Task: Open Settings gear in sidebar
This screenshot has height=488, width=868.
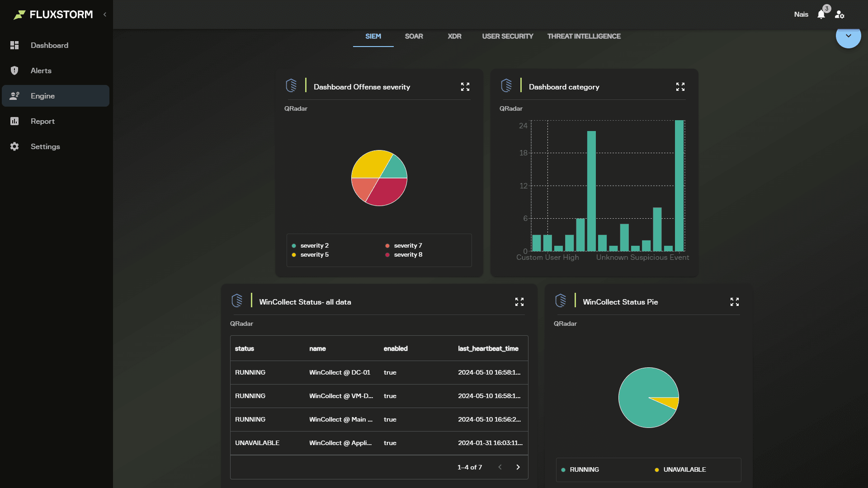Action: pyautogui.click(x=14, y=146)
